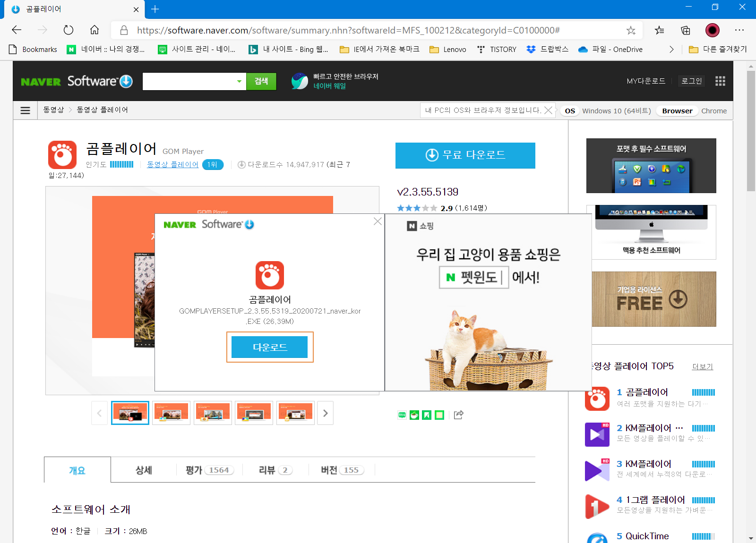Open 1그램 플레이어 icon in TOP5

coord(597,506)
